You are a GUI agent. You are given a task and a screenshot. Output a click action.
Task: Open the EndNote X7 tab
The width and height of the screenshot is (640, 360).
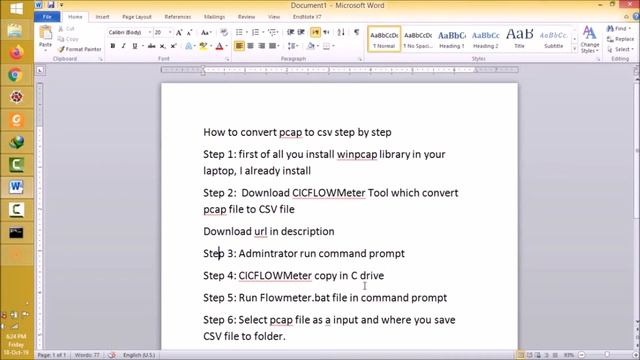point(307,17)
